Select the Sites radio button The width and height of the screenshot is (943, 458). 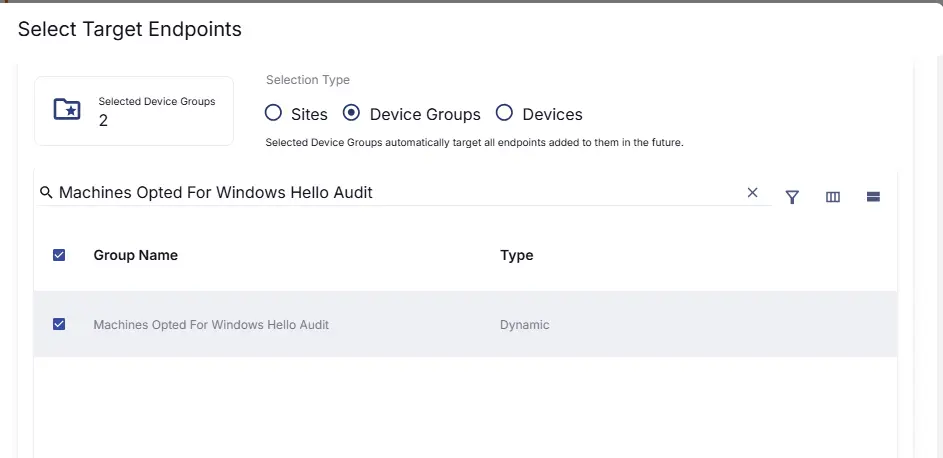click(x=273, y=113)
